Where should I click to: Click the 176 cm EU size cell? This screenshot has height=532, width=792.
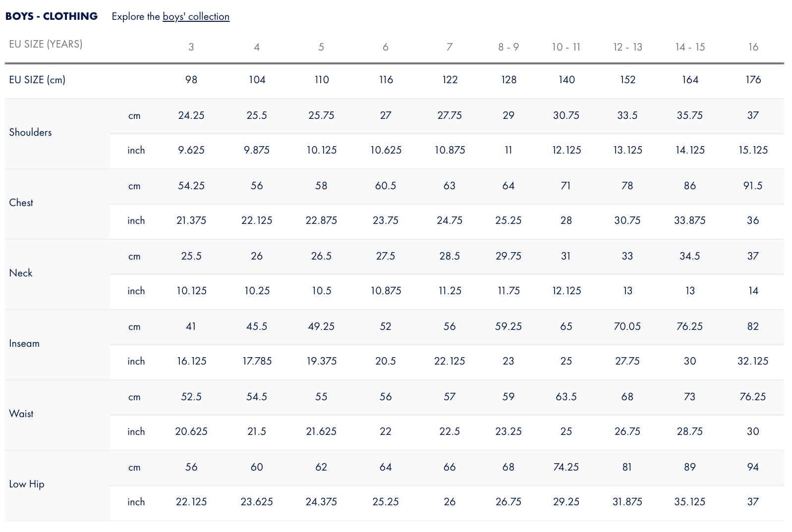753,80
